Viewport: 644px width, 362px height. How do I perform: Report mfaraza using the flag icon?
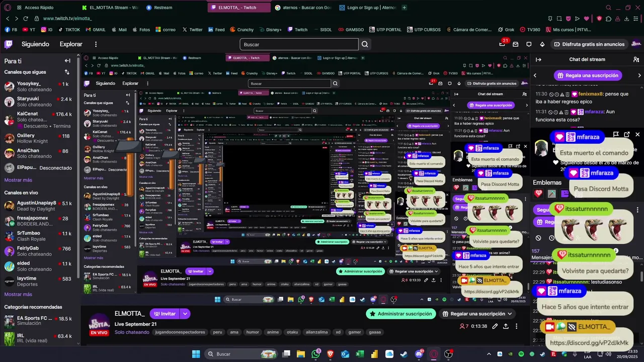pyautogui.click(x=616, y=134)
